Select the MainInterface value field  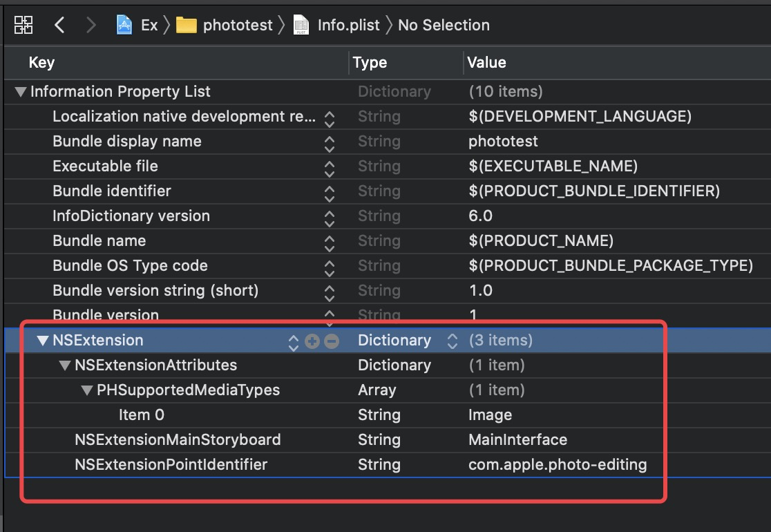pyautogui.click(x=517, y=440)
